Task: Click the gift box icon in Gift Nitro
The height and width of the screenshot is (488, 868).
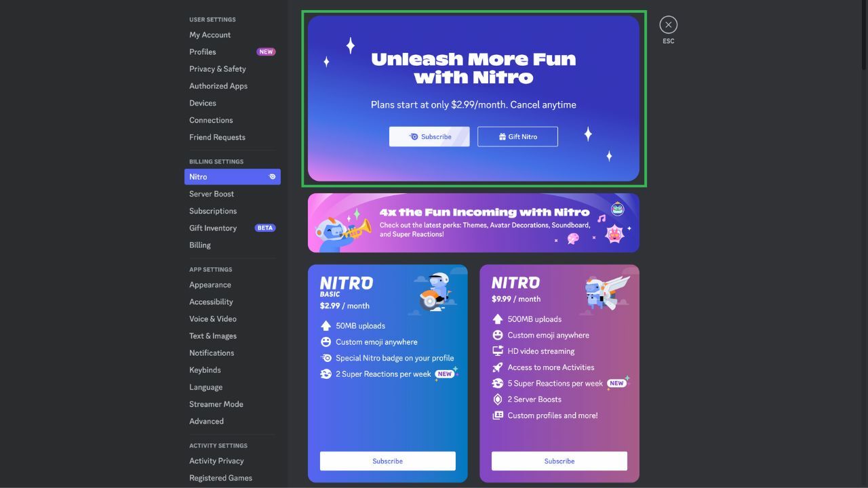Action: (502, 136)
